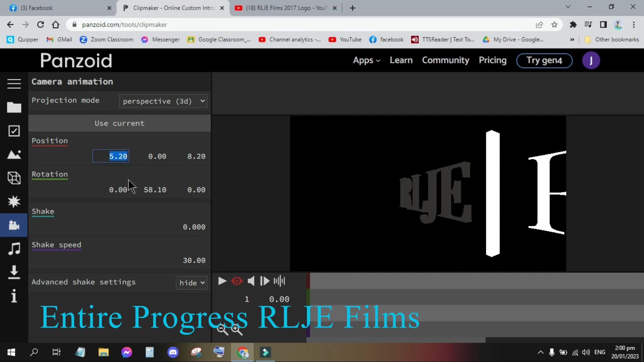Open Channel analytics bookmark
The width and height of the screenshot is (644, 362).
(x=290, y=40)
